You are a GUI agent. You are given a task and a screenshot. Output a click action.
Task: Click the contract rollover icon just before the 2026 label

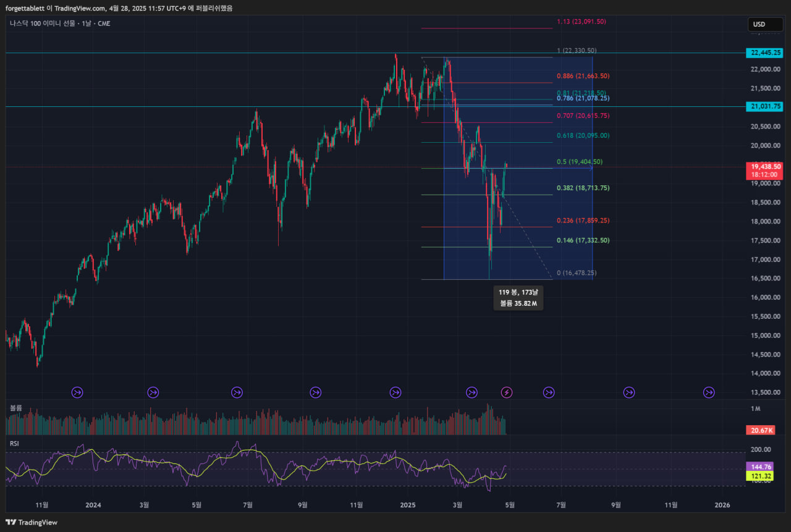(709, 392)
